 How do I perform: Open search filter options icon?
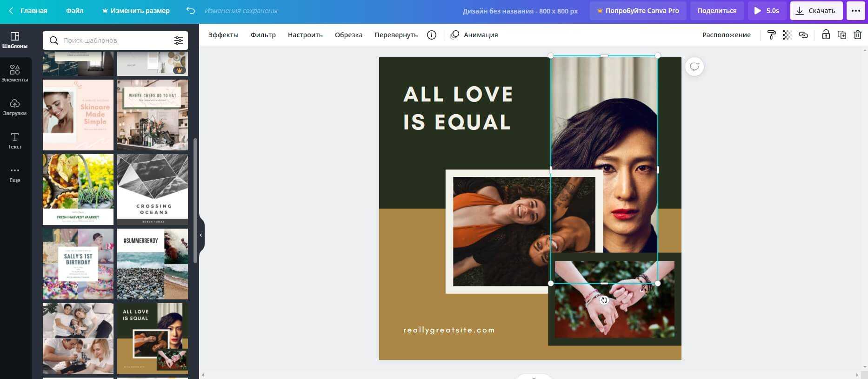pos(179,41)
